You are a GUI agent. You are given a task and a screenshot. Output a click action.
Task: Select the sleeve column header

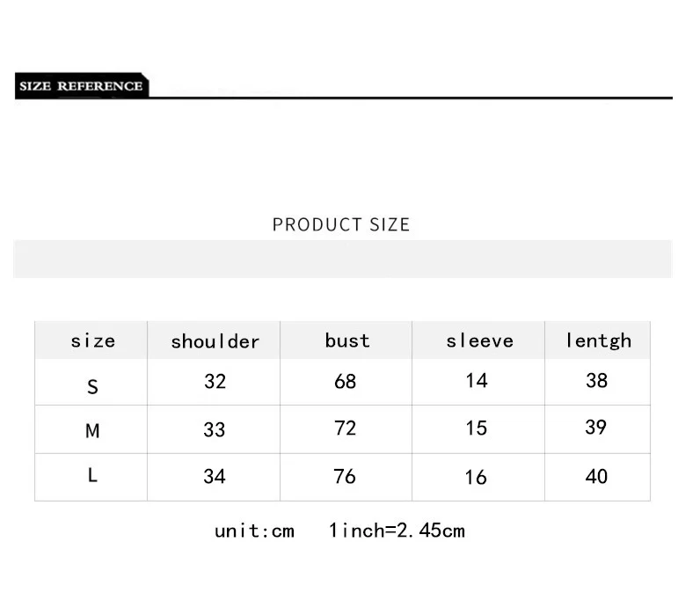[x=480, y=341]
